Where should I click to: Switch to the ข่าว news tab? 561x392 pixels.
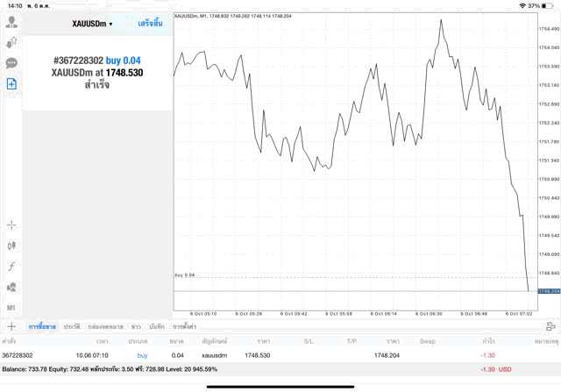point(136,326)
